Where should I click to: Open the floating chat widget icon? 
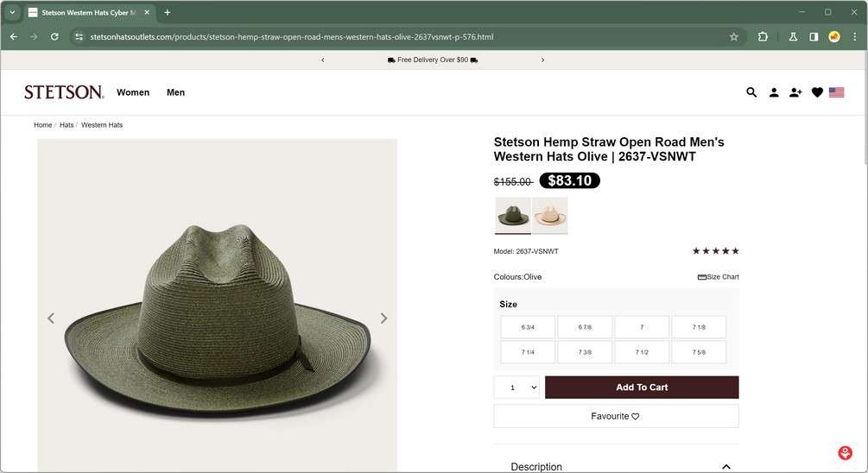tap(845, 453)
